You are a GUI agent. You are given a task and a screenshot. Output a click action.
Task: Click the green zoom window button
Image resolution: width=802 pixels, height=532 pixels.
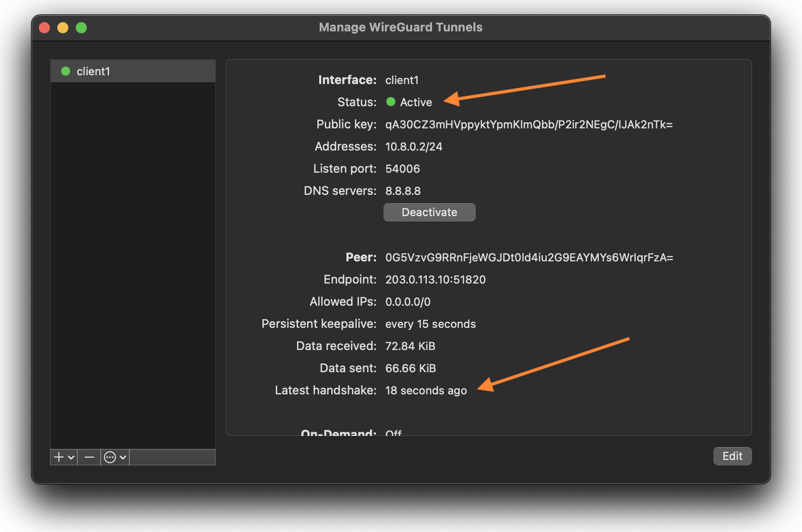(x=81, y=28)
